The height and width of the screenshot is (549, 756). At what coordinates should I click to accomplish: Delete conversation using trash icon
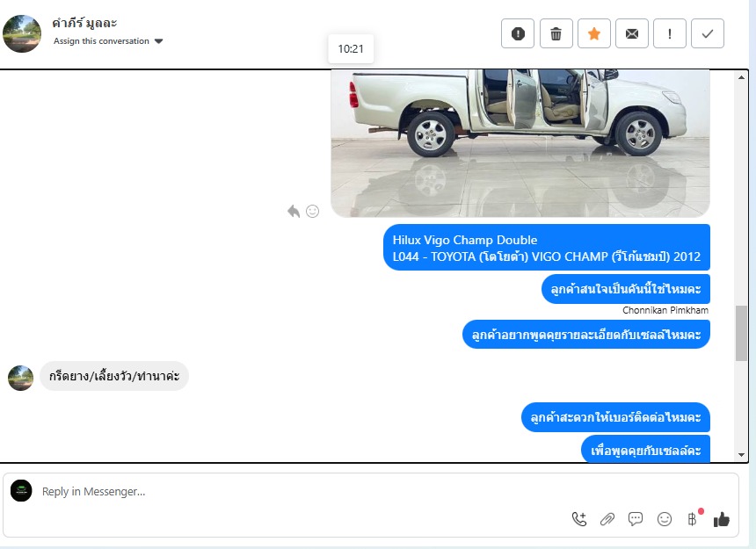click(556, 33)
